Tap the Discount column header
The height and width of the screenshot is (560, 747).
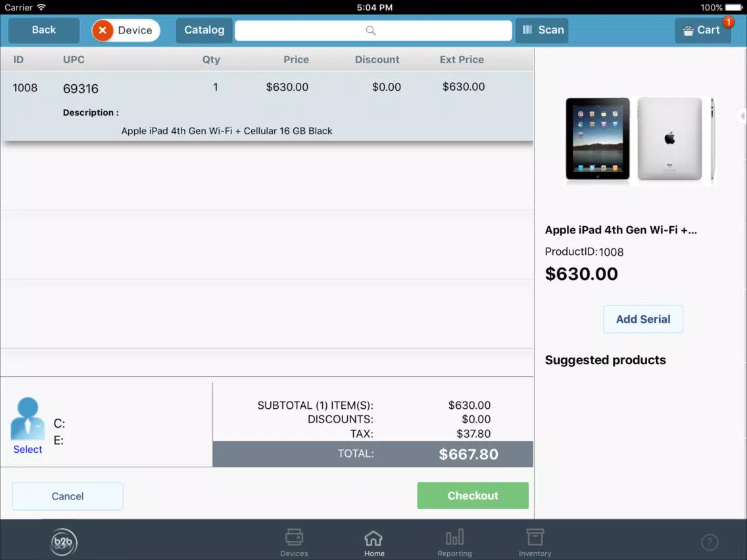(x=377, y=60)
